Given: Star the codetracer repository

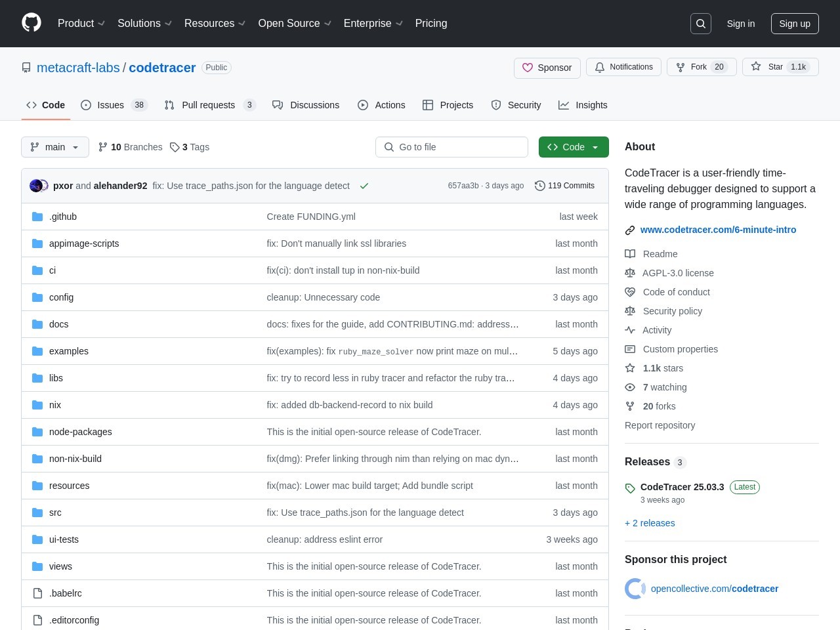Looking at the screenshot, I should [x=780, y=67].
